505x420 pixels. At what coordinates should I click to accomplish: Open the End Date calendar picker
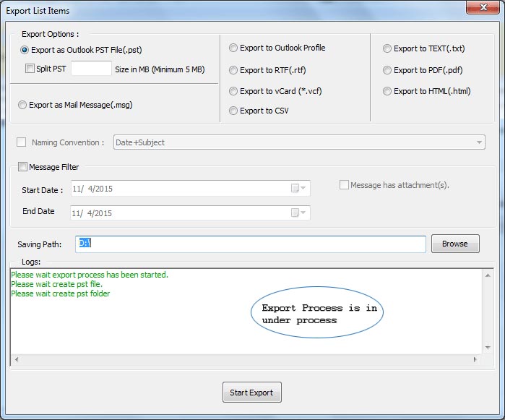298,213
